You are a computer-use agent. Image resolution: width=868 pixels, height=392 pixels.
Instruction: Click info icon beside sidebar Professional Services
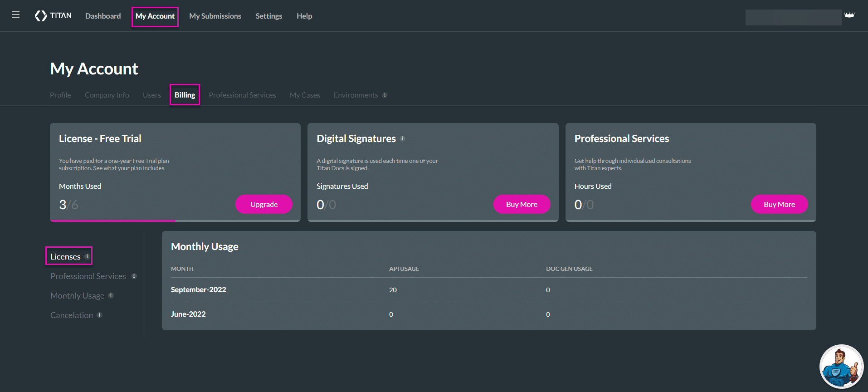pos(134,276)
